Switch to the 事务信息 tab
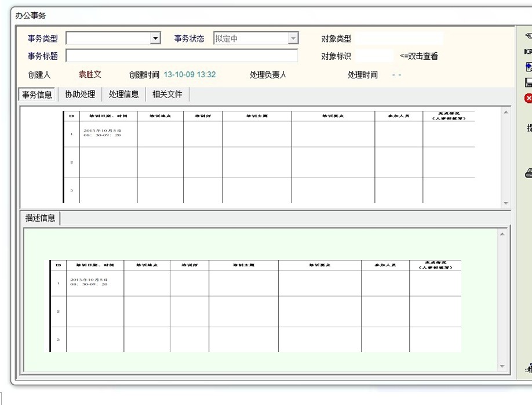 tap(37, 95)
